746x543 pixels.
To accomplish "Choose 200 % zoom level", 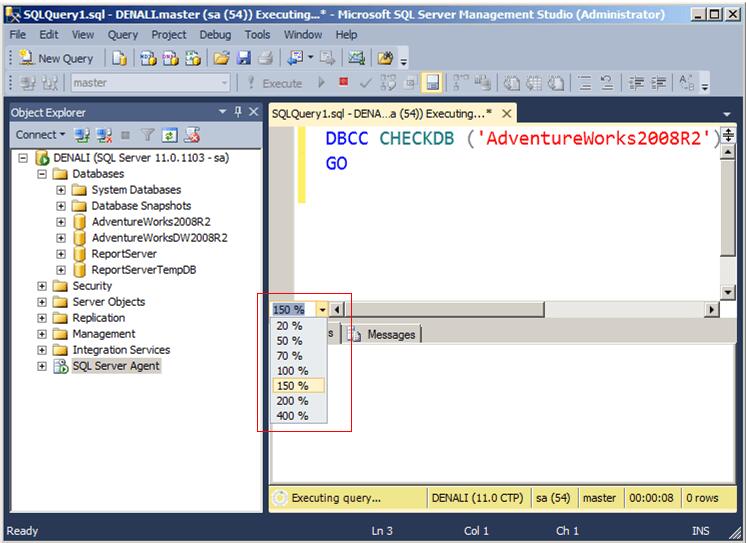I will click(299, 401).
